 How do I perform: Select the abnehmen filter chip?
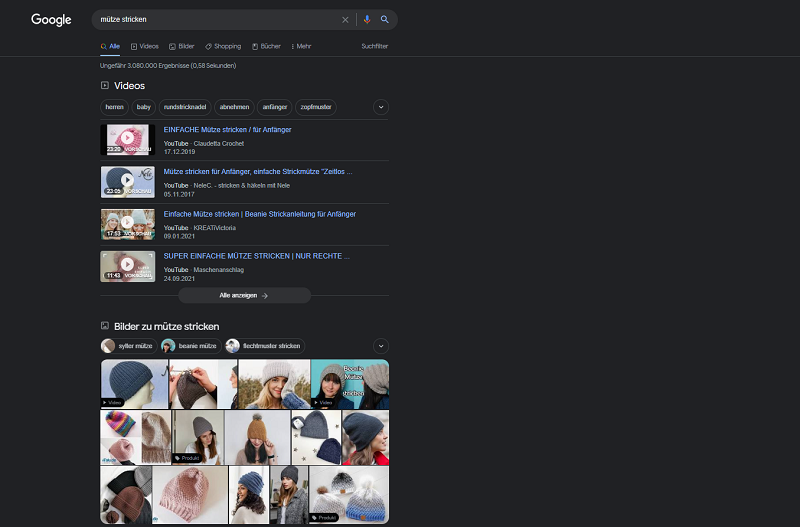(x=234, y=107)
